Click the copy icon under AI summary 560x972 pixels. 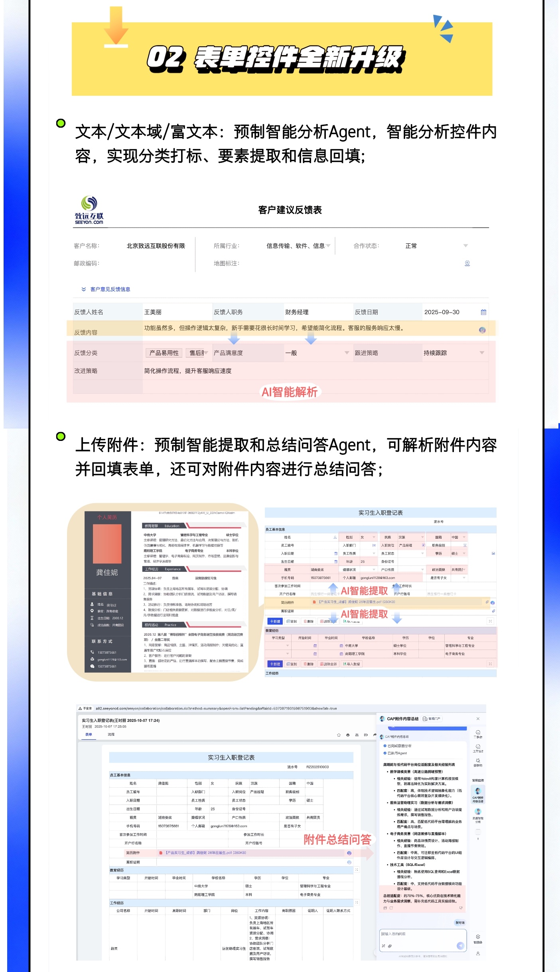[x=385, y=908]
